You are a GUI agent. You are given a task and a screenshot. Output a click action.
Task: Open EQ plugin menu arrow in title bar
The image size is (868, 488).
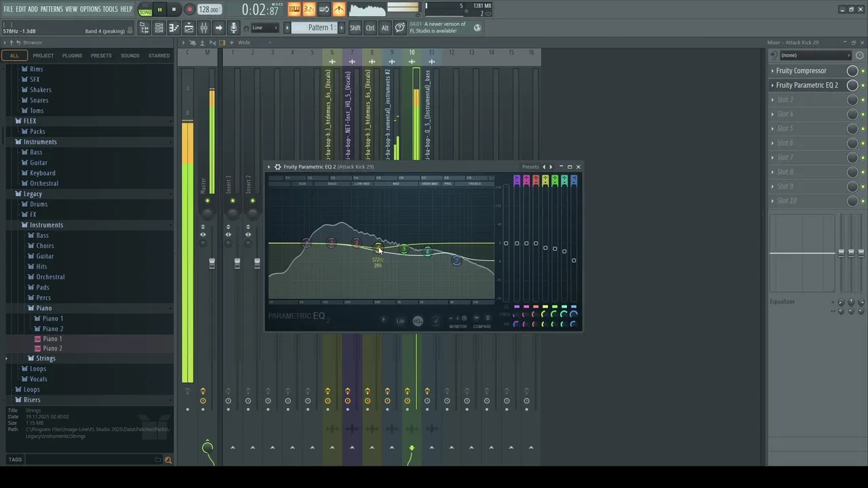click(269, 167)
